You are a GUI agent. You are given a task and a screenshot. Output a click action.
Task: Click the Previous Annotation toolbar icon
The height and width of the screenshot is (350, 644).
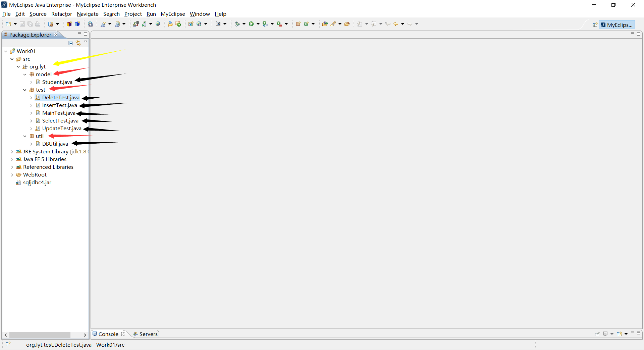(x=374, y=24)
